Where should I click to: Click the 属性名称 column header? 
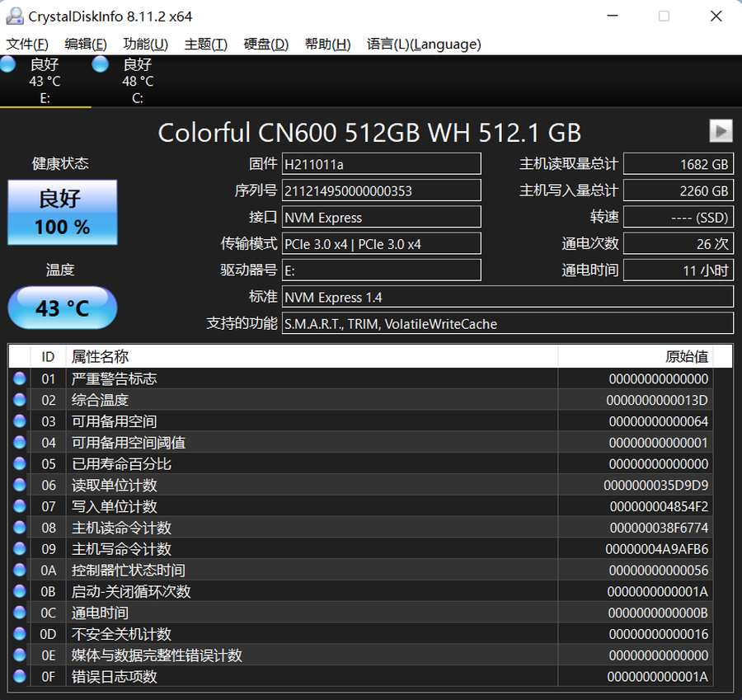point(312,356)
